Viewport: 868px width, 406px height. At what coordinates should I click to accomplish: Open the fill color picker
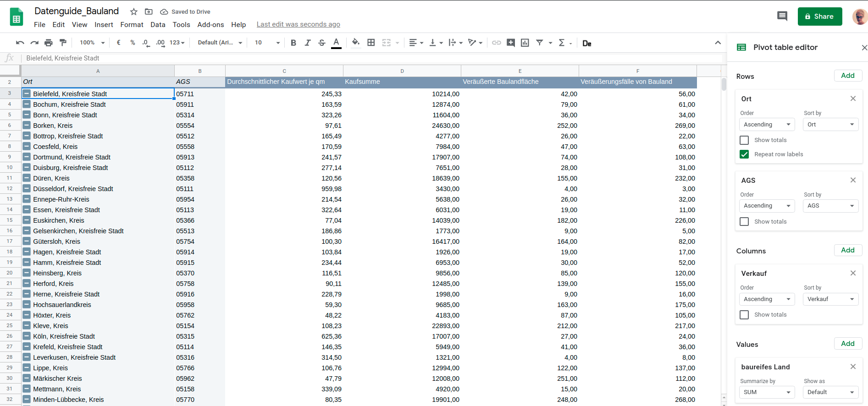click(x=355, y=43)
